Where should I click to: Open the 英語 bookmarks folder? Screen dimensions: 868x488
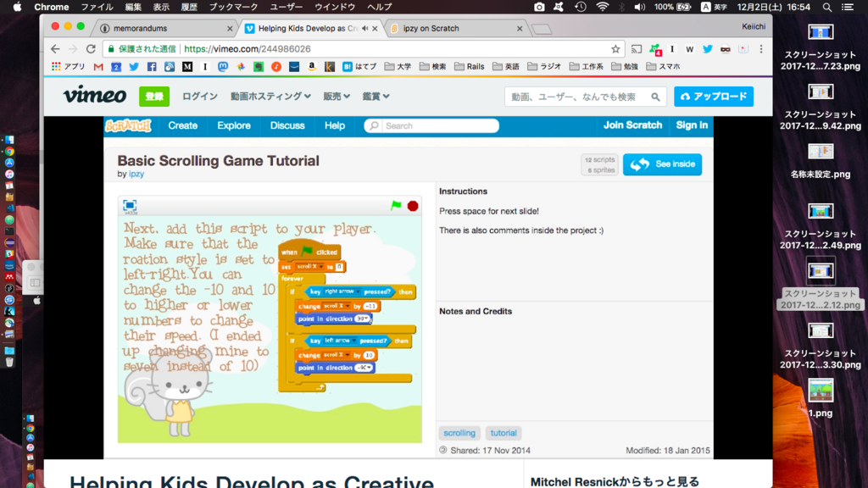pos(506,66)
